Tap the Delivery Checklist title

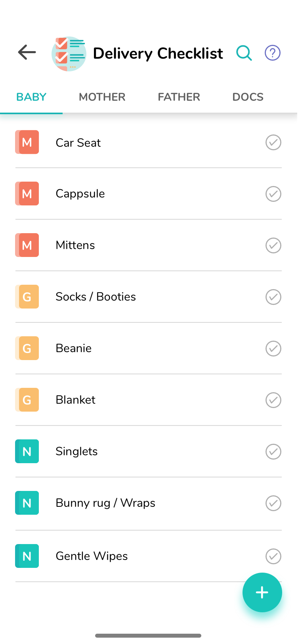click(158, 54)
